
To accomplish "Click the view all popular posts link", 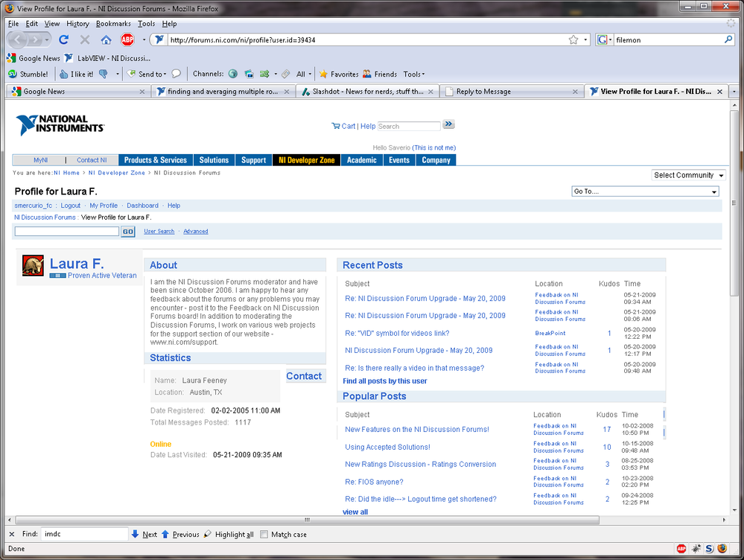I will coord(355,512).
